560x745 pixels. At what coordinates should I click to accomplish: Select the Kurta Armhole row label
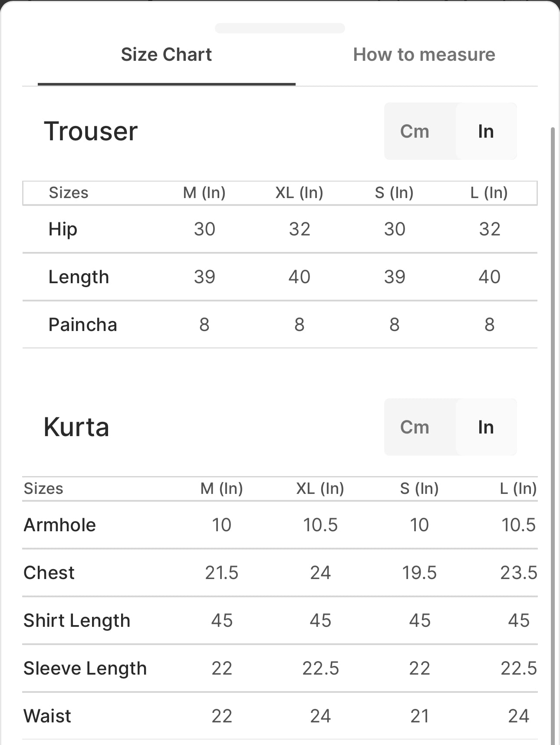(x=60, y=525)
